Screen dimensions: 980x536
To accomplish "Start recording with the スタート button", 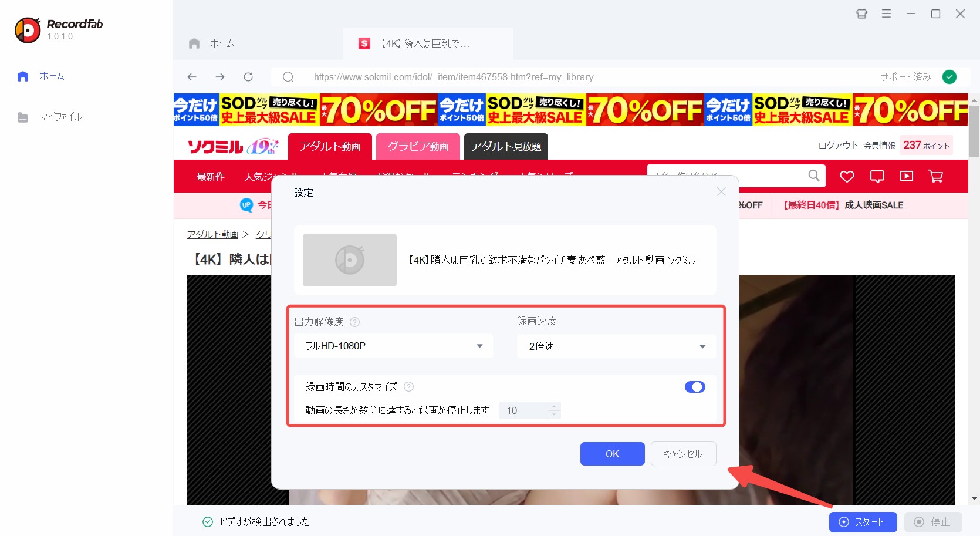I will click(863, 522).
